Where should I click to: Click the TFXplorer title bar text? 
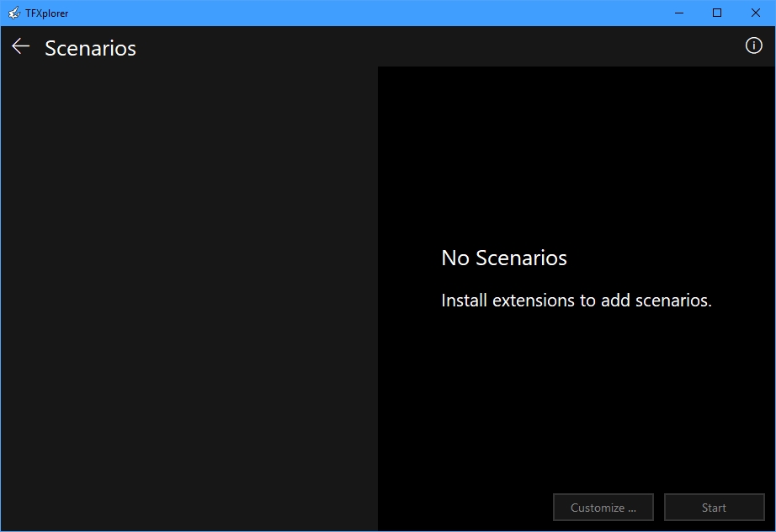47,13
